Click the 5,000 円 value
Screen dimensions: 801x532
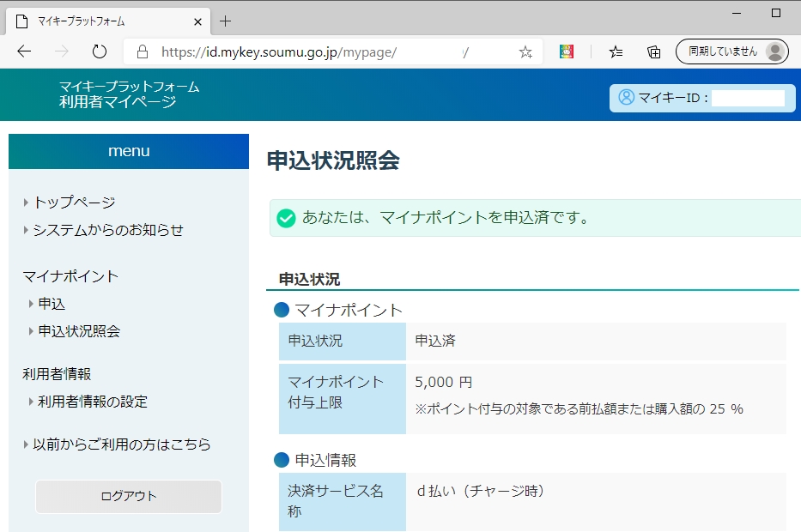(443, 382)
